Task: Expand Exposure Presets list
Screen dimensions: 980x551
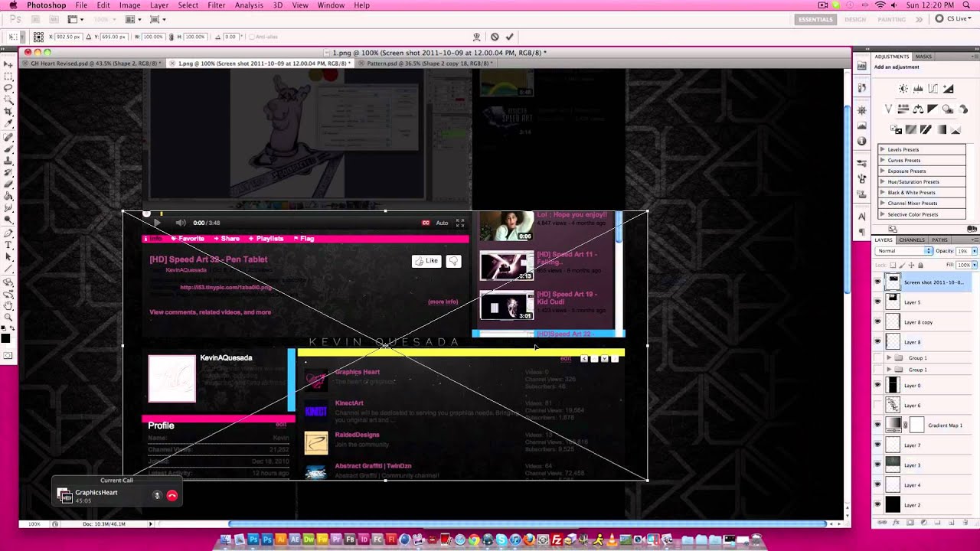Action: click(x=882, y=171)
